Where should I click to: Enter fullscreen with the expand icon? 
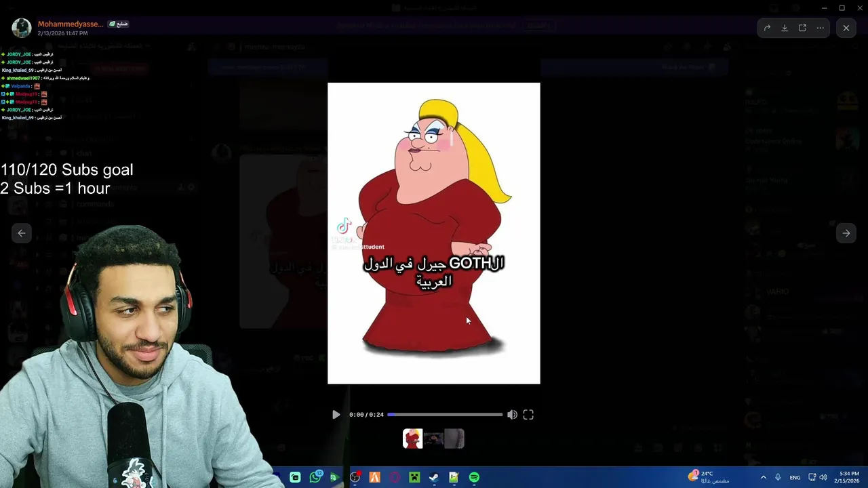pyautogui.click(x=528, y=415)
